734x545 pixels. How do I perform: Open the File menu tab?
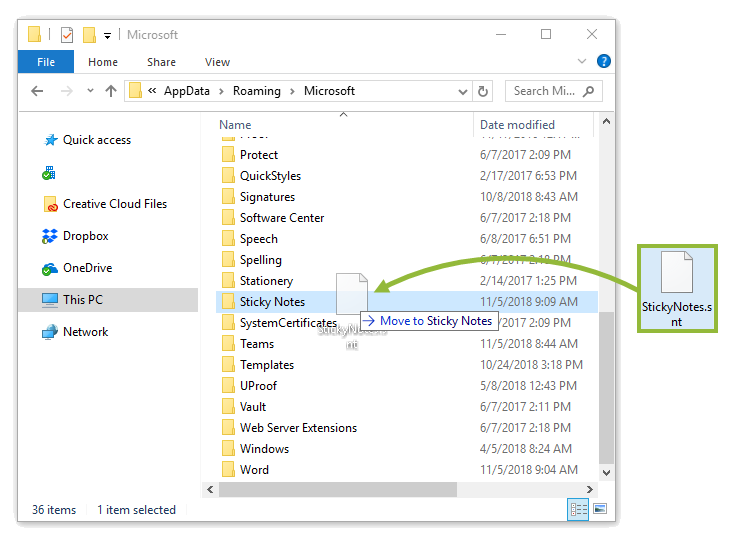46,62
